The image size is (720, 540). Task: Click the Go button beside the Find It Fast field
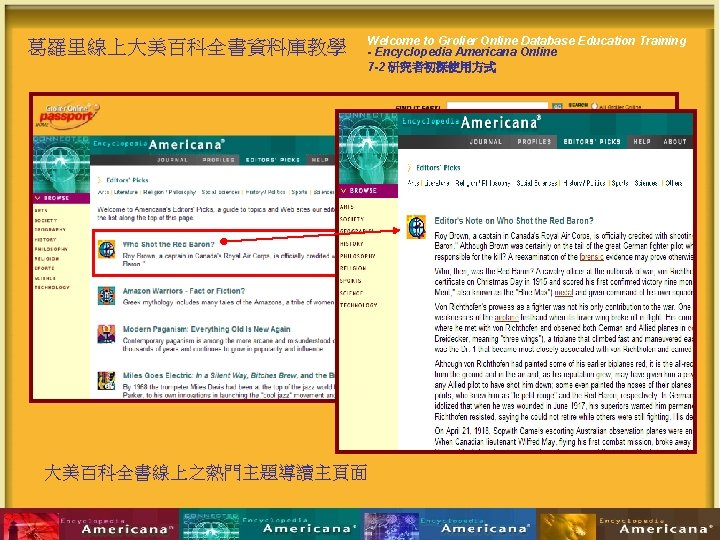[557, 106]
